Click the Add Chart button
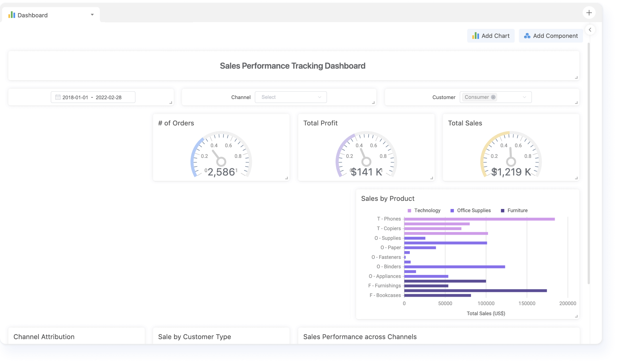The height and width of the screenshot is (364, 618). pos(491,36)
